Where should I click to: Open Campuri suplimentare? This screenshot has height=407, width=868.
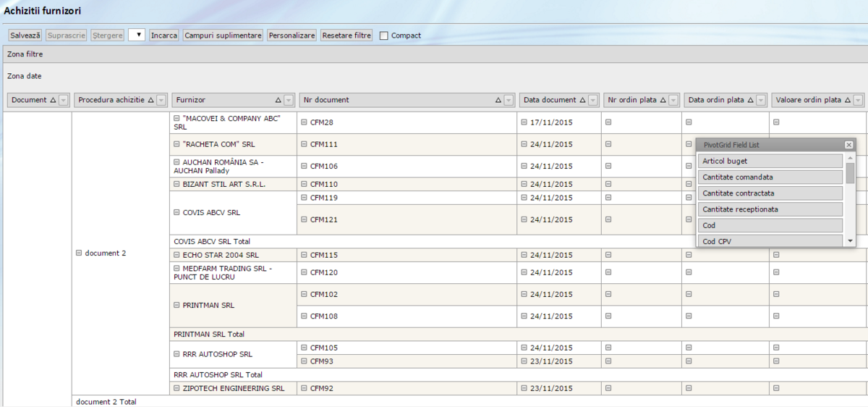223,35
